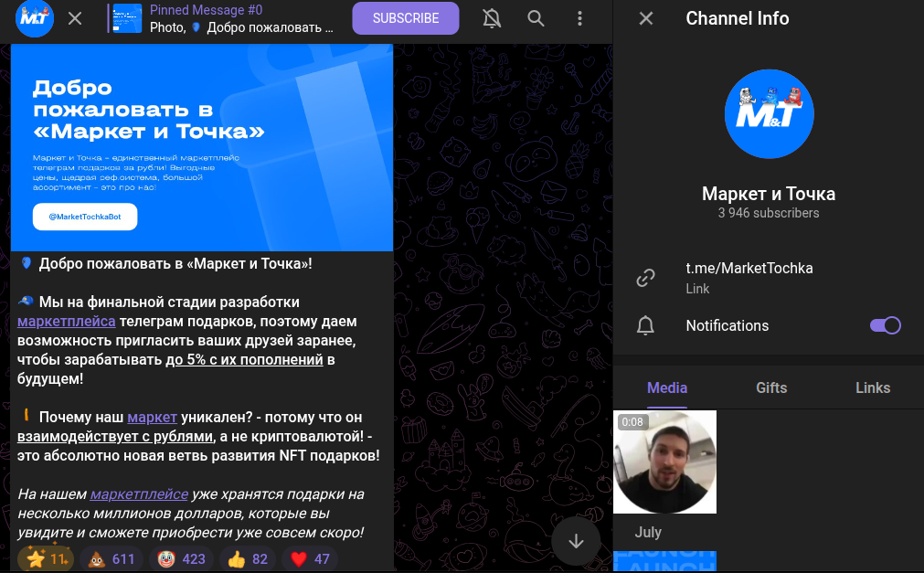The image size is (924, 573).
Task: Open the t.me/MarketTochka channel link
Action: (749, 269)
